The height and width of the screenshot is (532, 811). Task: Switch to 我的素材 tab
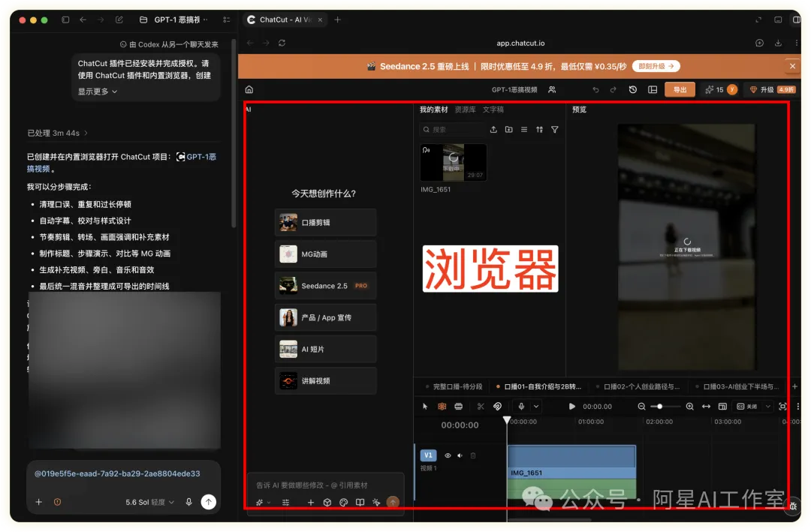pos(433,110)
